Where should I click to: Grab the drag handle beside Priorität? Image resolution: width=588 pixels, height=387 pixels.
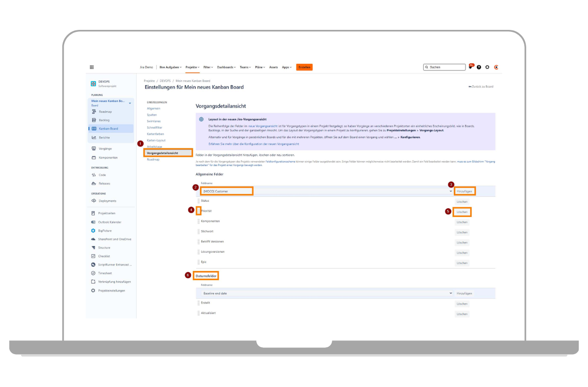[x=198, y=211]
